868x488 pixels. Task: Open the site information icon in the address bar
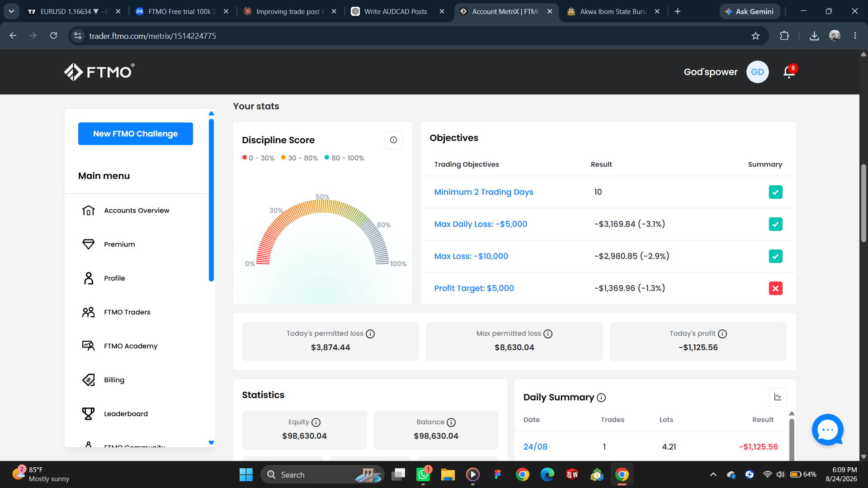(78, 36)
